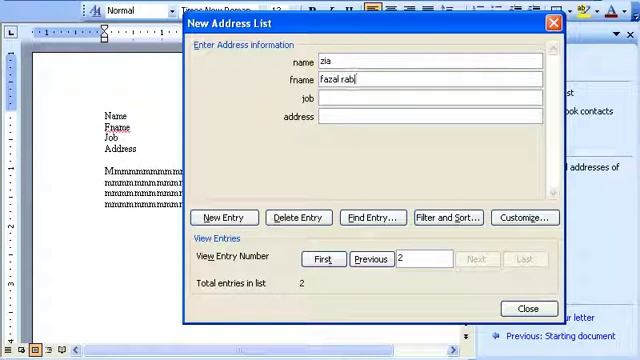This screenshot has height=360, width=640.
Task: Close New Address List with red X
Action: point(553,23)
